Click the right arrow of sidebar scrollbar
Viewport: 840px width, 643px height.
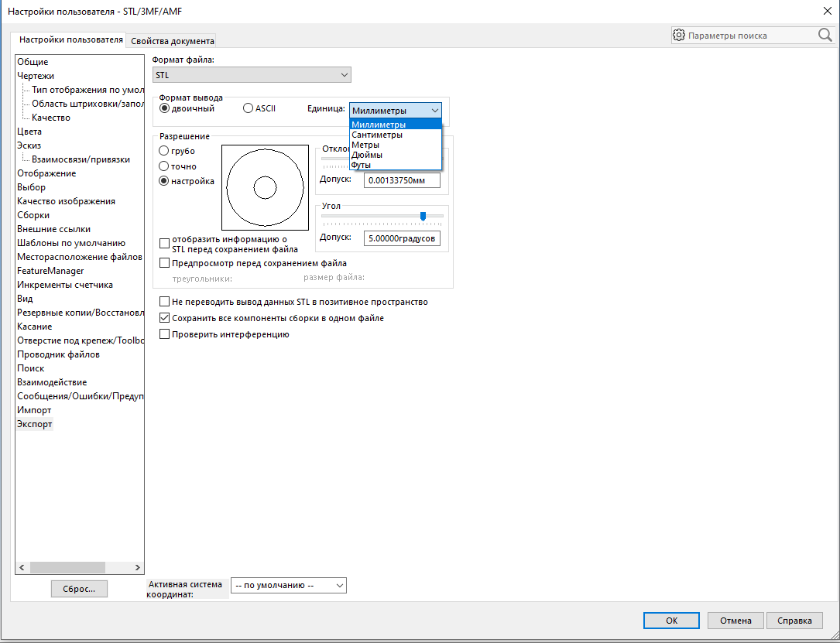137,567
